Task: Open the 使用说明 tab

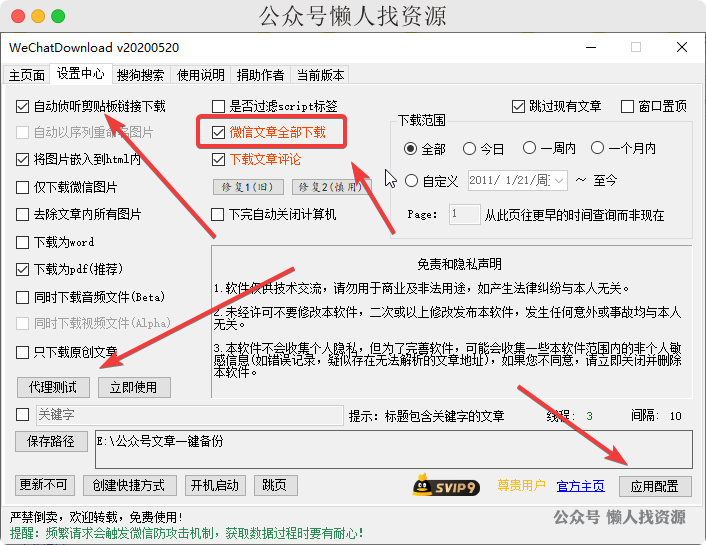Action: (x=200, y=75)
